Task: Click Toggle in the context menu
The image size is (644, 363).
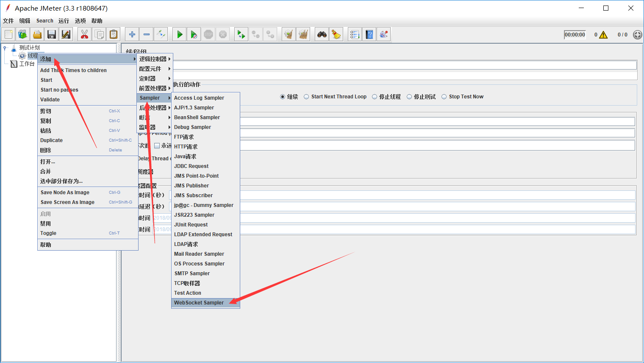Action: click(88, 233)
